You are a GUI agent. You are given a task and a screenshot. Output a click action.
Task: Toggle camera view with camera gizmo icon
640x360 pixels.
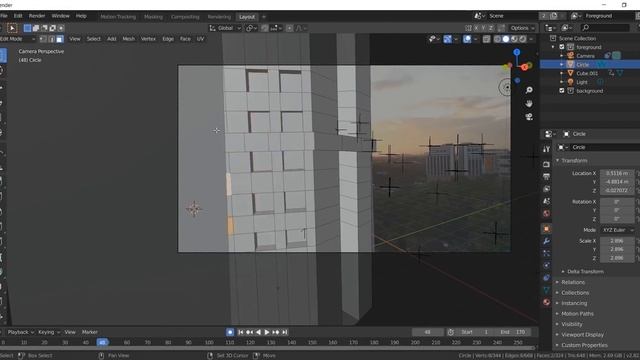pyautogui.click(x=529, y=117)
